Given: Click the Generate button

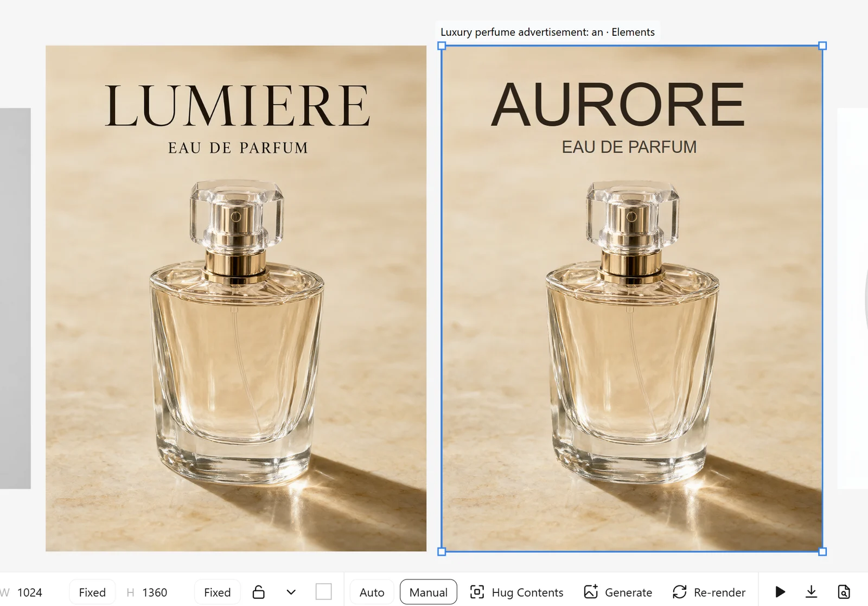Looking at the screenshot, I should pyautogui.click(x=618, y=592).
